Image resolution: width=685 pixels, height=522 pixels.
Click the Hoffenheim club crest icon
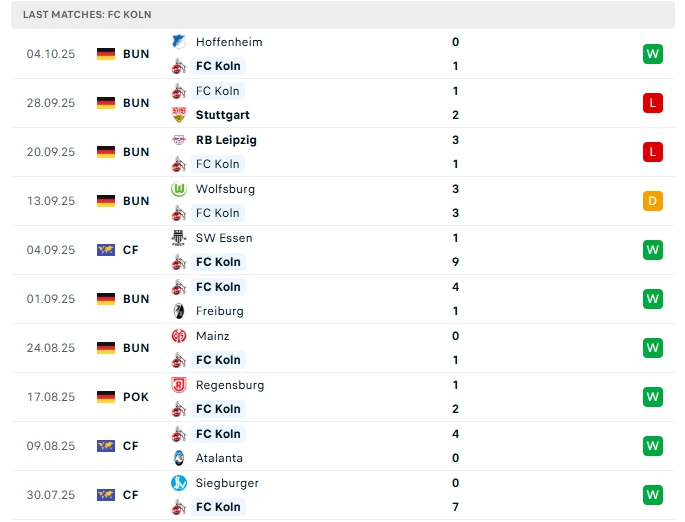click(179, 42)
